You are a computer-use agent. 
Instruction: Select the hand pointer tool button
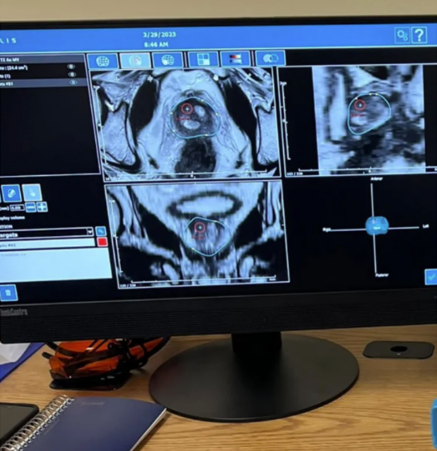coord(32,192)
